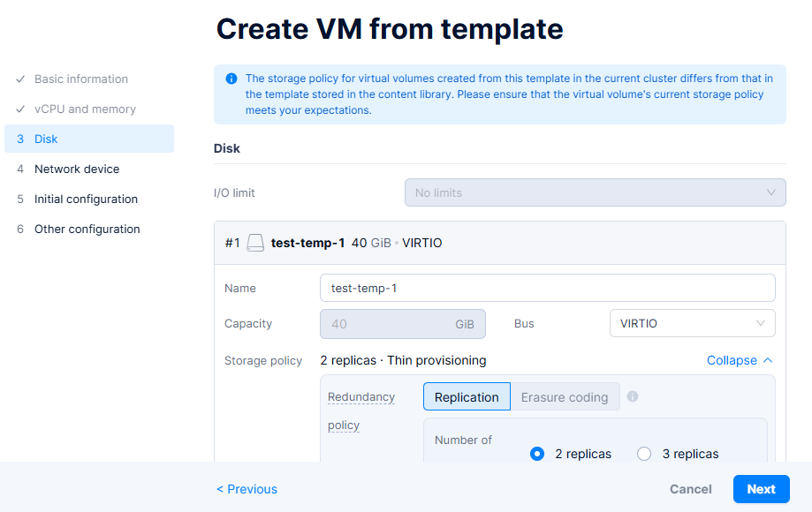812x512 pixels.
Task: Cancel the VM creation
Action: 691,489
